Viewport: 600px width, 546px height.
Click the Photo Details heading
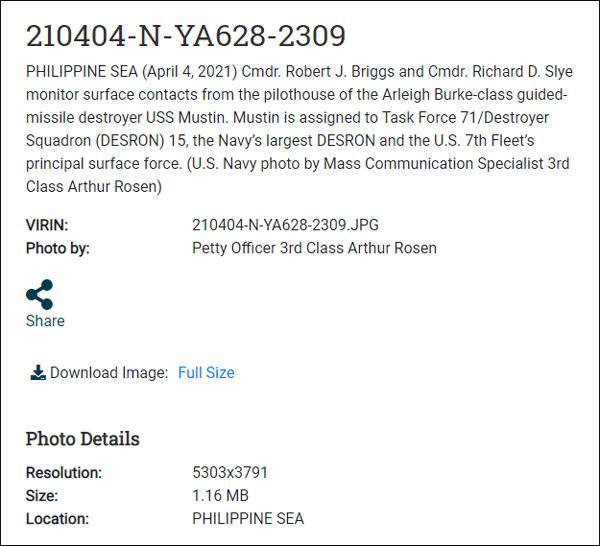click(x=82, y=439)
